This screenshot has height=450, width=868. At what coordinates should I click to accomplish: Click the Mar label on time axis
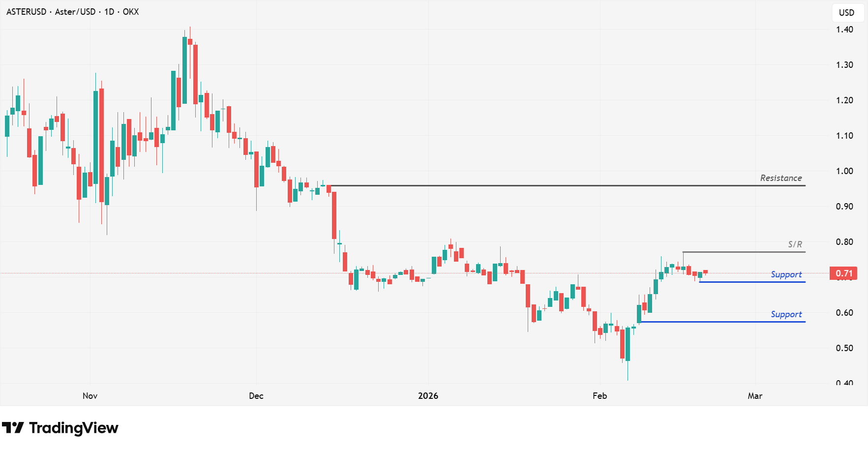tap(755, 396)
